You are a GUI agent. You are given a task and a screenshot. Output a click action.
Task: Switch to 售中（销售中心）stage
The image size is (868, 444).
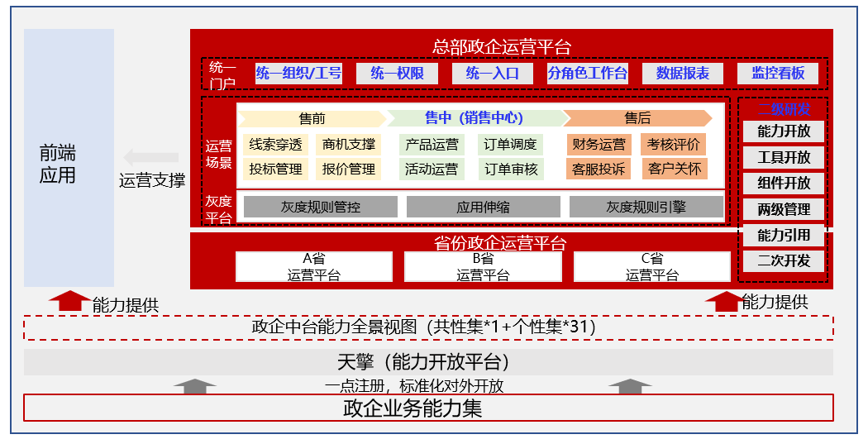tap(474, 118)
